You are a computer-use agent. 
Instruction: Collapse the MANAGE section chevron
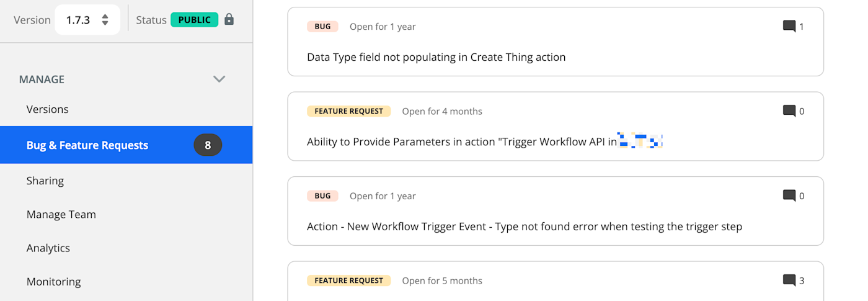click(219, 79)
